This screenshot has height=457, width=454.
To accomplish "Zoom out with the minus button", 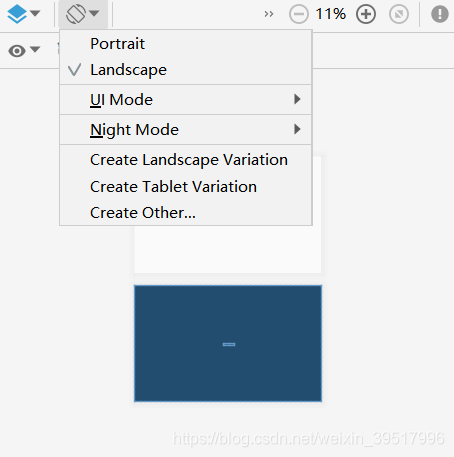I will pyautogui.click(x=299, y=14).
